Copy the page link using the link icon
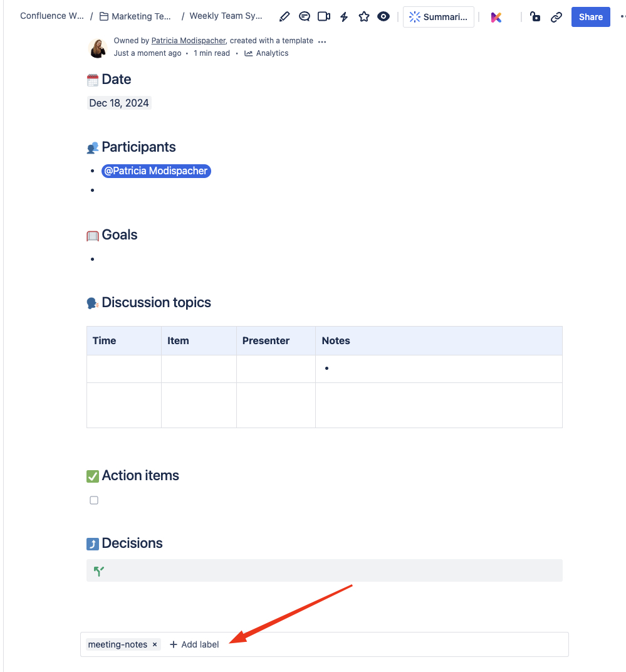The width and height of the screenshot is (626, 672). pyautogui.click(x=556, y=16)
